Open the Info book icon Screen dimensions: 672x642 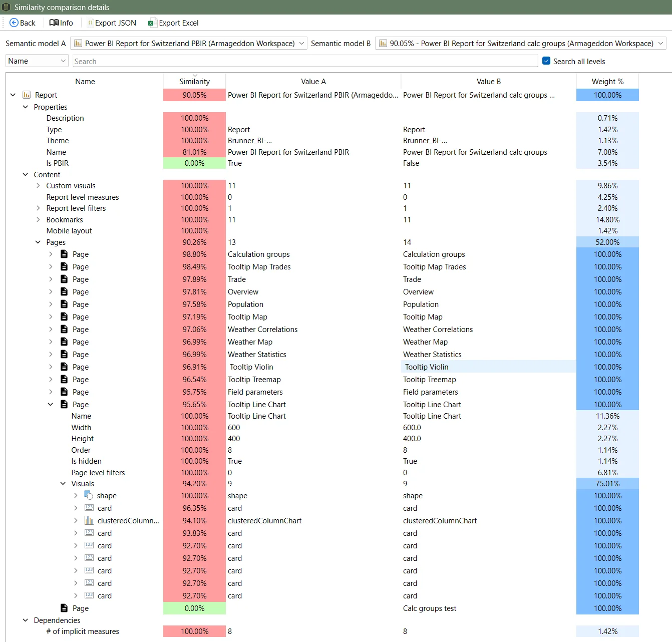pyautogui.click(x=54, y=23)
